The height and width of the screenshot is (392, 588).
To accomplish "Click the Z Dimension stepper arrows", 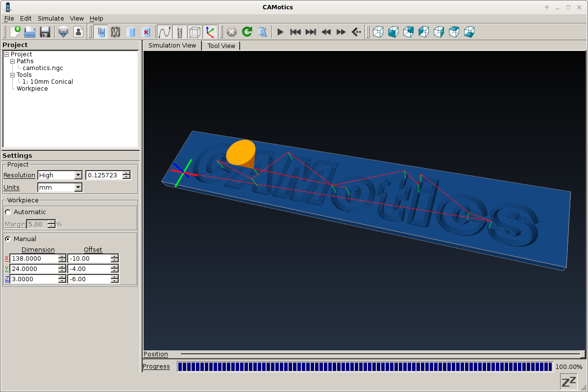I will (62, 279).
